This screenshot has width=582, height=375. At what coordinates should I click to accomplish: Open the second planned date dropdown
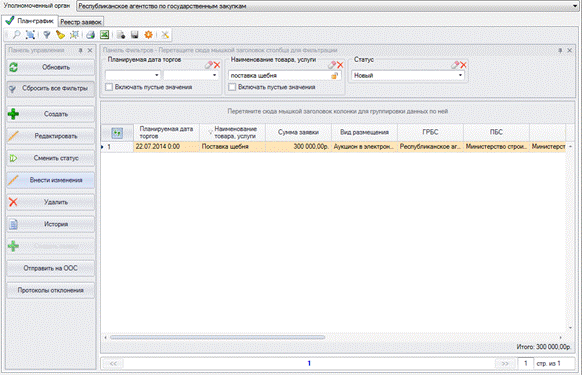[x=215, y=75]
